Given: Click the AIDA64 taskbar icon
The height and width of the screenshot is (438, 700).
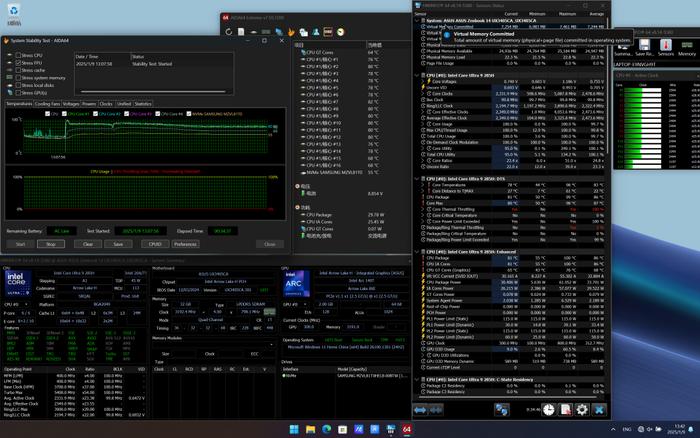Looking at the screenshot, I should click(407, 429).
